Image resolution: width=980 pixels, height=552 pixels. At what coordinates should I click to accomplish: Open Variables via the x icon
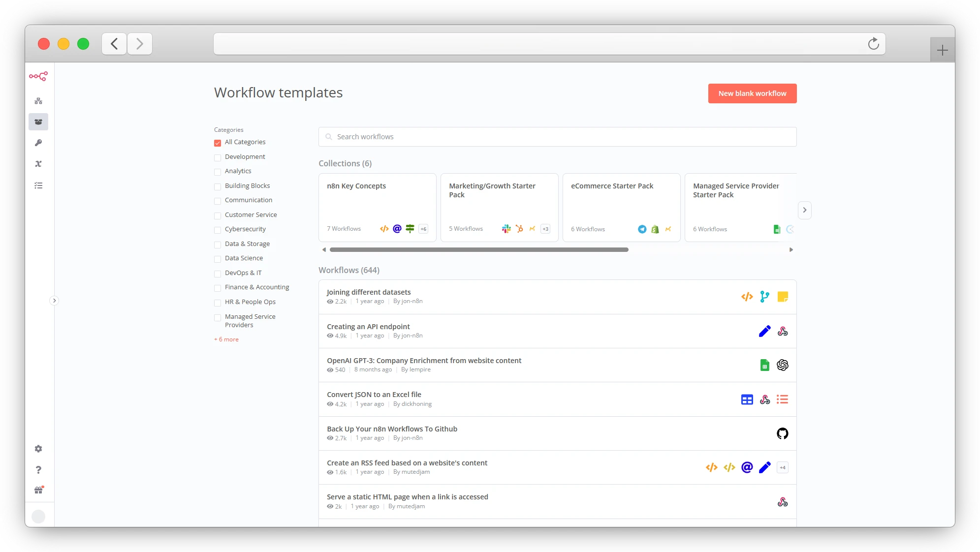(x=38, y=164)
